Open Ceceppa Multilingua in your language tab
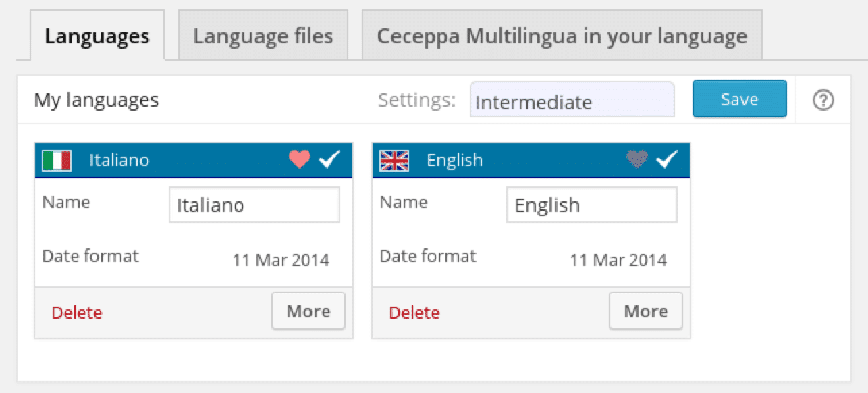This screenshot has width=868, height=393. click(x=562, y=35)
